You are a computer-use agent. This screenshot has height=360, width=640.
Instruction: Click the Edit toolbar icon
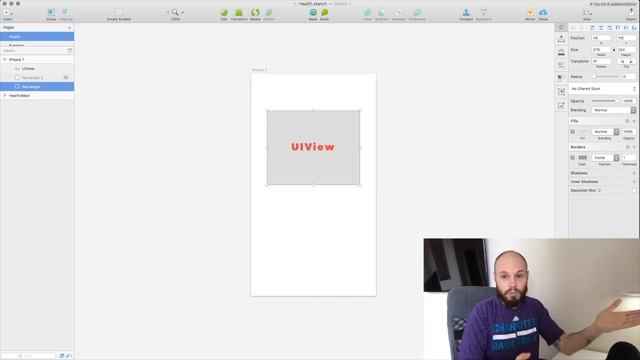pyautogui.click(x=224, y=12)
